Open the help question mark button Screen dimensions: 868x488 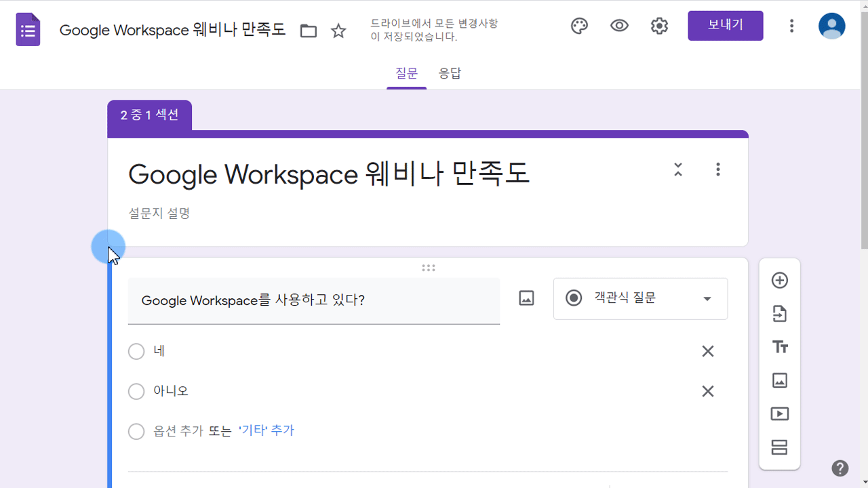point(840,468)
